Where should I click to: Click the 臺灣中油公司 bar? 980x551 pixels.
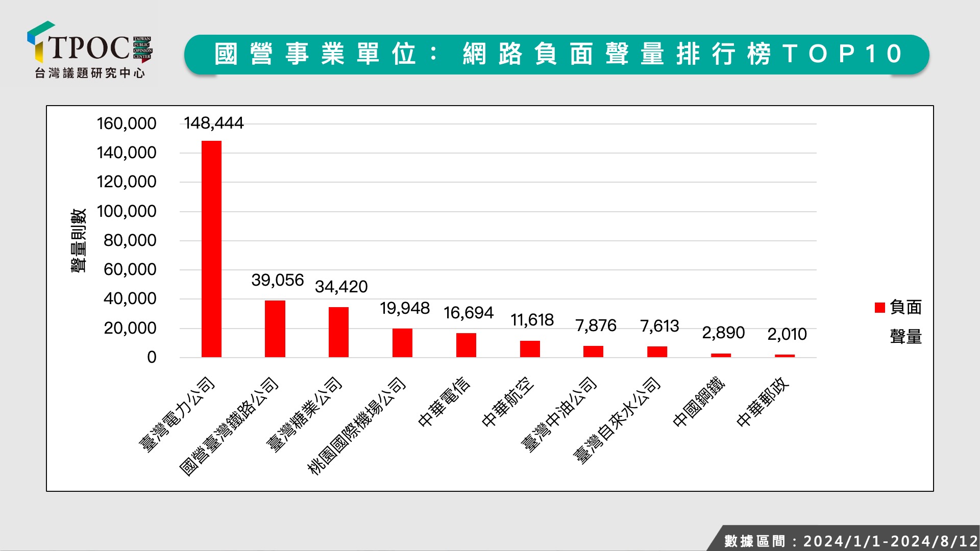(x=593, y=352)
